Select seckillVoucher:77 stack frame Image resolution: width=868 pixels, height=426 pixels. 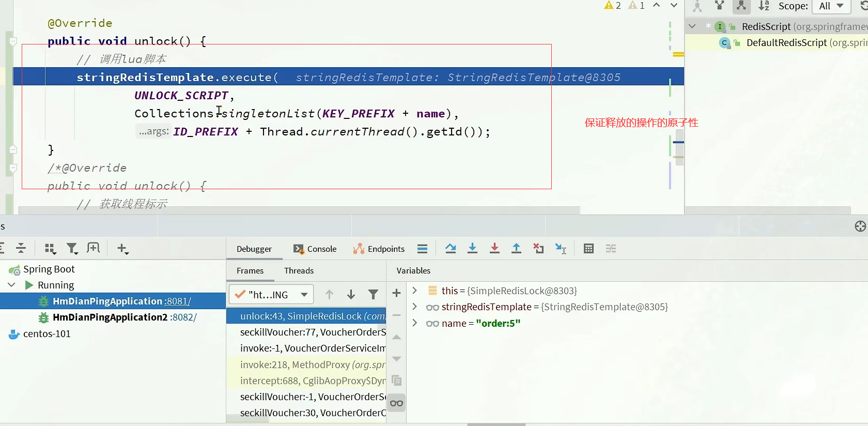[306, 332]
